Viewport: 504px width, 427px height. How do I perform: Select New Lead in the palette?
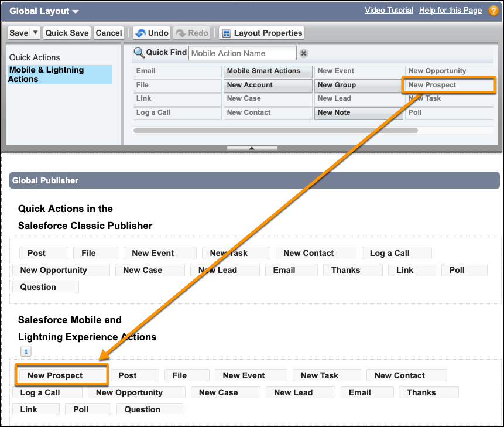coord(359,99)
